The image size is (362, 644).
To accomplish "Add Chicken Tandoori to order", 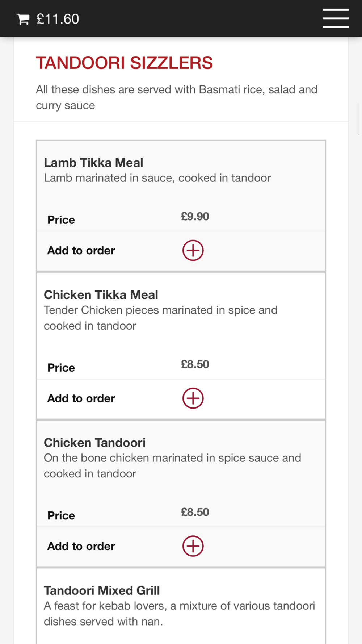I will (193, 546).
